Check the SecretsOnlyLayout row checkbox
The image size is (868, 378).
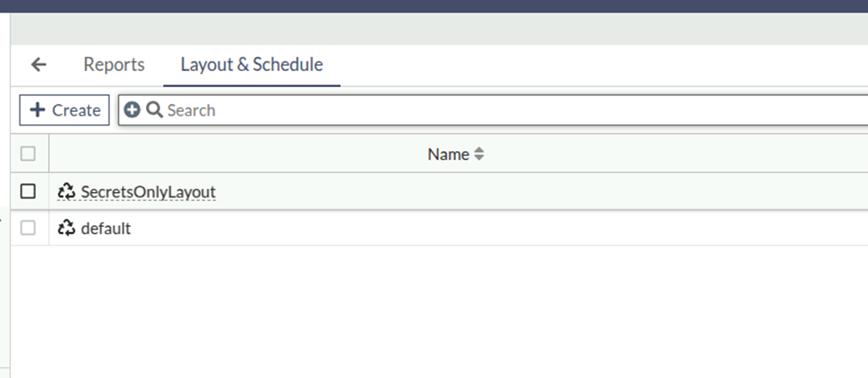click(28, 191)
